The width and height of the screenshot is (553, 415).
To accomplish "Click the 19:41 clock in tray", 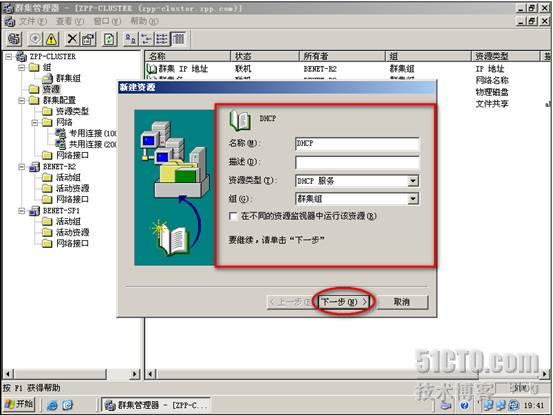I will tap(534, 405).
